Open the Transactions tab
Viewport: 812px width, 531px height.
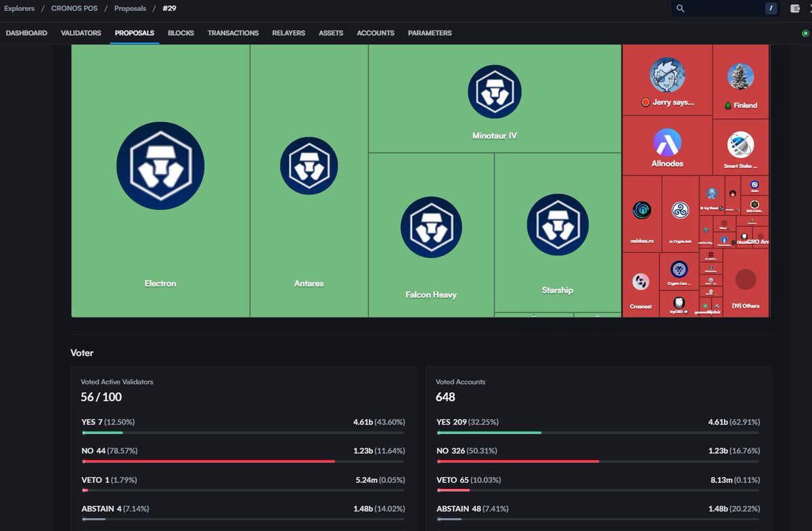pyautogui.click(x=233, y=33)
